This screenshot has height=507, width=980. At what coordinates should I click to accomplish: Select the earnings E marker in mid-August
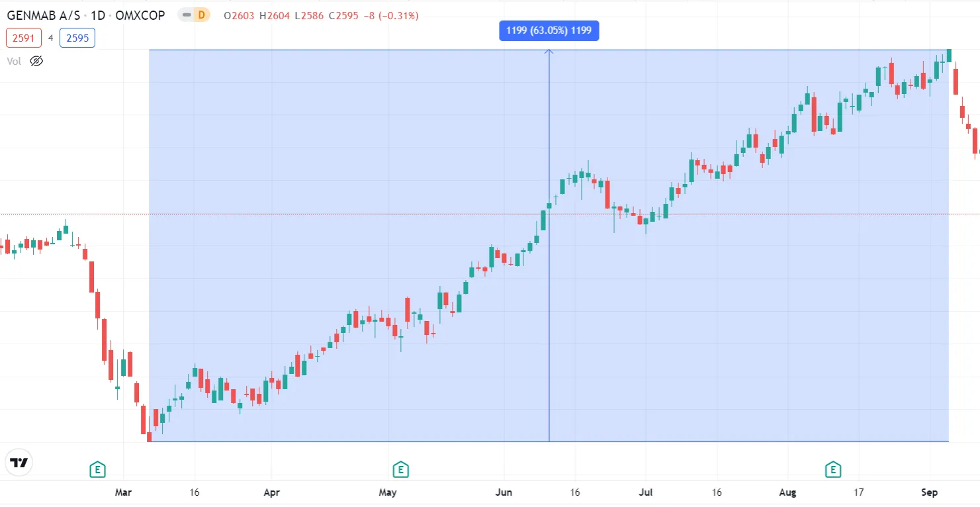pos(832,470)
